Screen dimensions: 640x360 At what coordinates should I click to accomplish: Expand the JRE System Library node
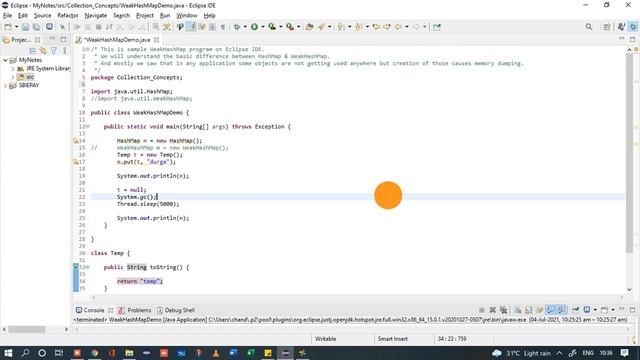coord(13,69)
